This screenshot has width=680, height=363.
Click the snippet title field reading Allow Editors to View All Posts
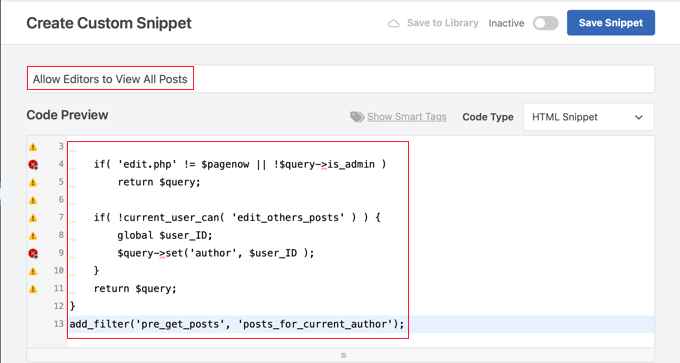point(340,79)
